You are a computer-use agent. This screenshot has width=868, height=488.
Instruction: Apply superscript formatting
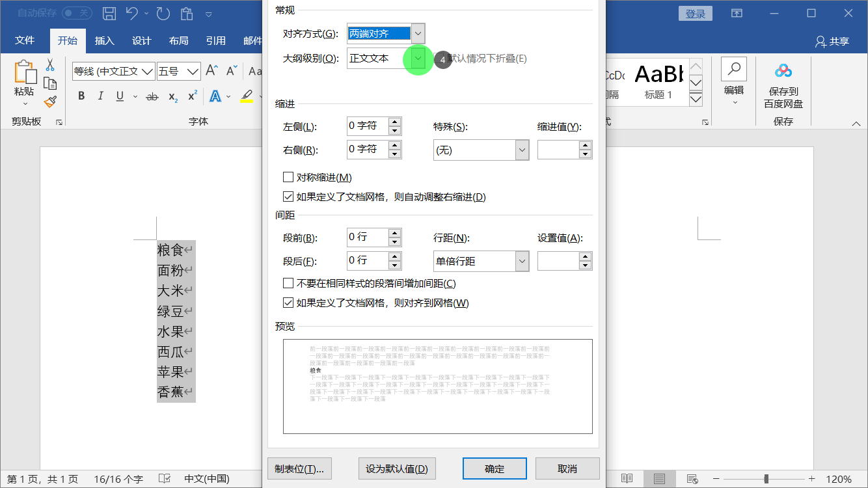[192, 96]
